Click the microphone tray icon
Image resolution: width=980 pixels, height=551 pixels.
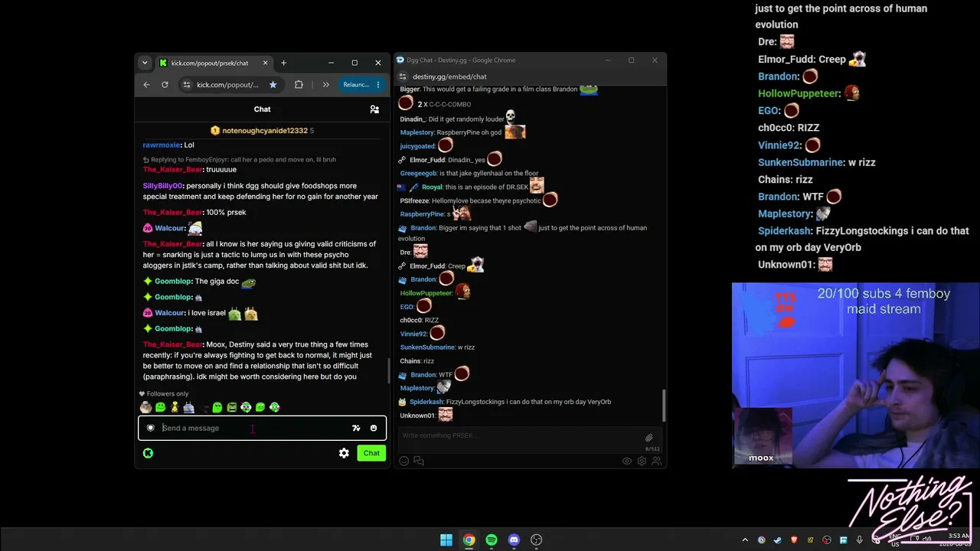coord(859,540)
